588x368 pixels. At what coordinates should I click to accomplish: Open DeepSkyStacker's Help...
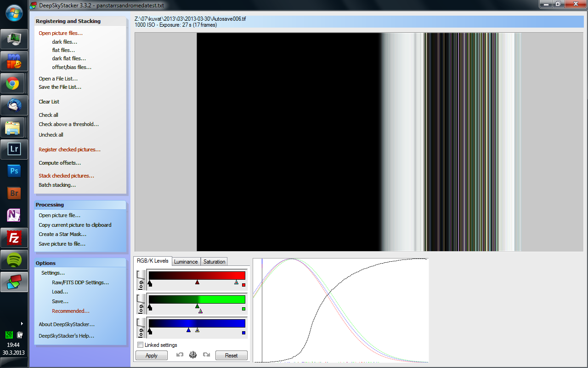coord(67,336)
